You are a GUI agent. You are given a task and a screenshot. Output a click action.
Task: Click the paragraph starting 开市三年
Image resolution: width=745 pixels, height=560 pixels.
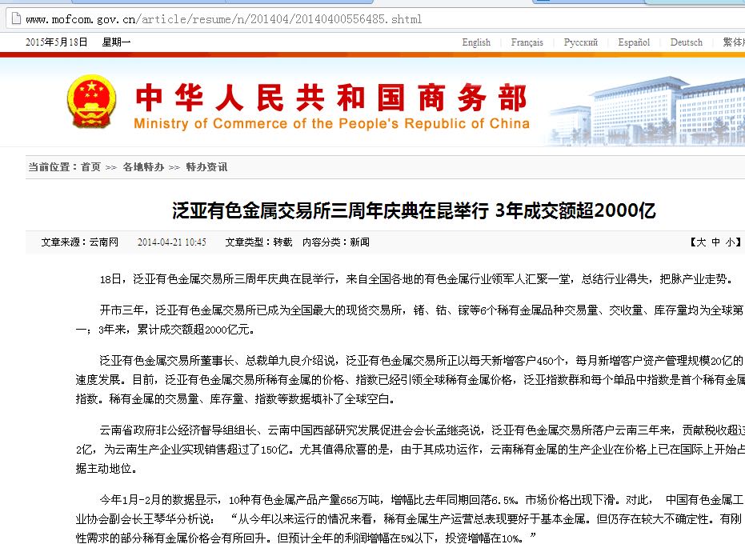click(410, 320)
